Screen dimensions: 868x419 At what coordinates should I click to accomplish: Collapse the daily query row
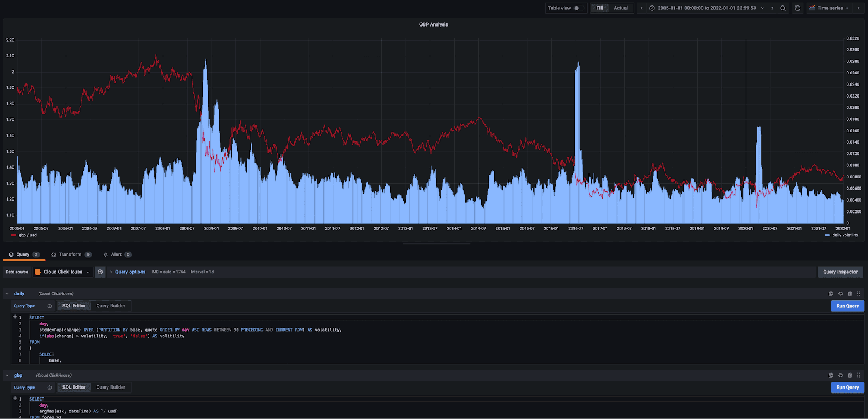pyautogui.click(x=7, y=294)
